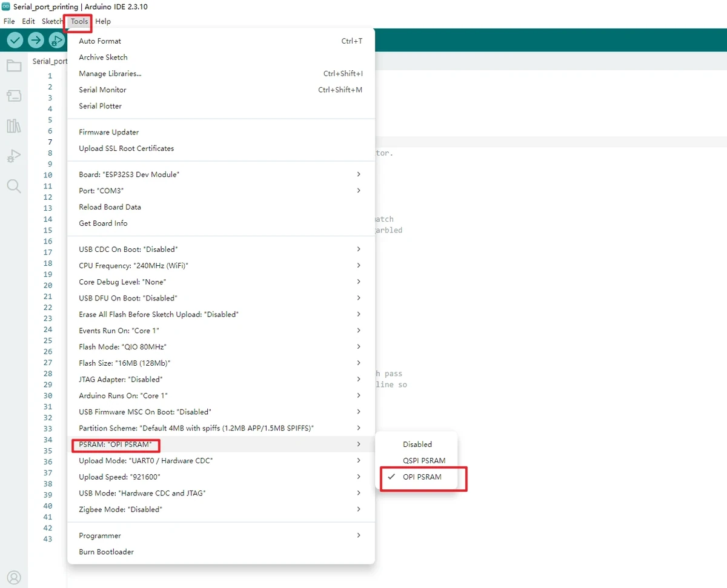Open the File menu
This screenshot has height=588, width=727.
click(x=9, y=21)
